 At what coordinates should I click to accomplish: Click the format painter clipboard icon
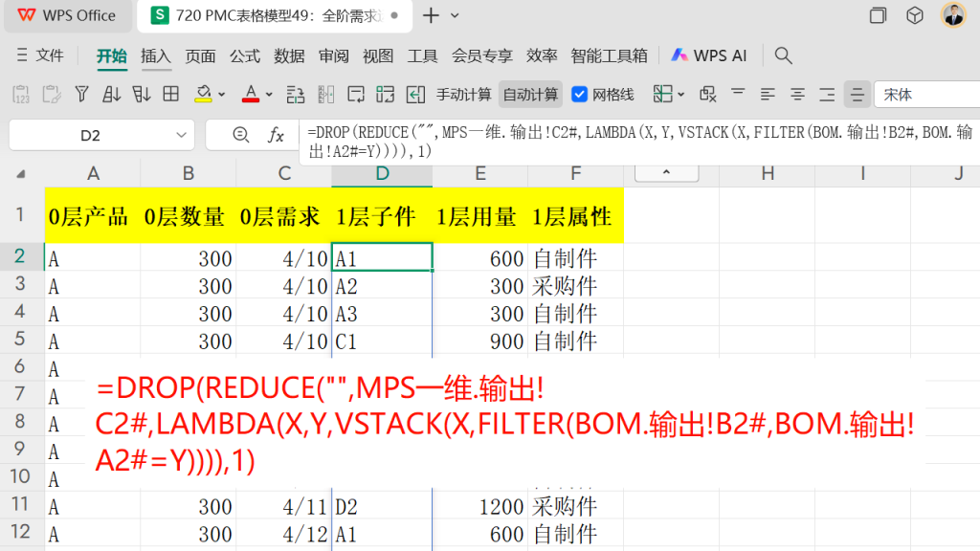point(52,95)
